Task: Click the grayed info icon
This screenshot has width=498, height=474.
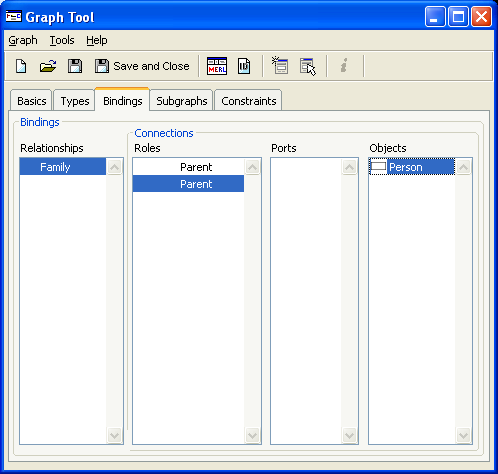Action: coord(344,65)
